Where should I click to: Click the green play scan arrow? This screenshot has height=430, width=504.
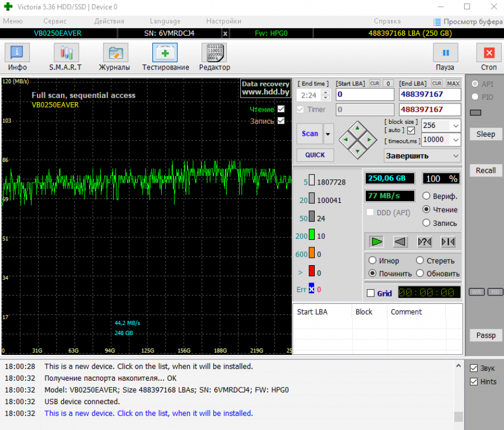click(377, 242)
